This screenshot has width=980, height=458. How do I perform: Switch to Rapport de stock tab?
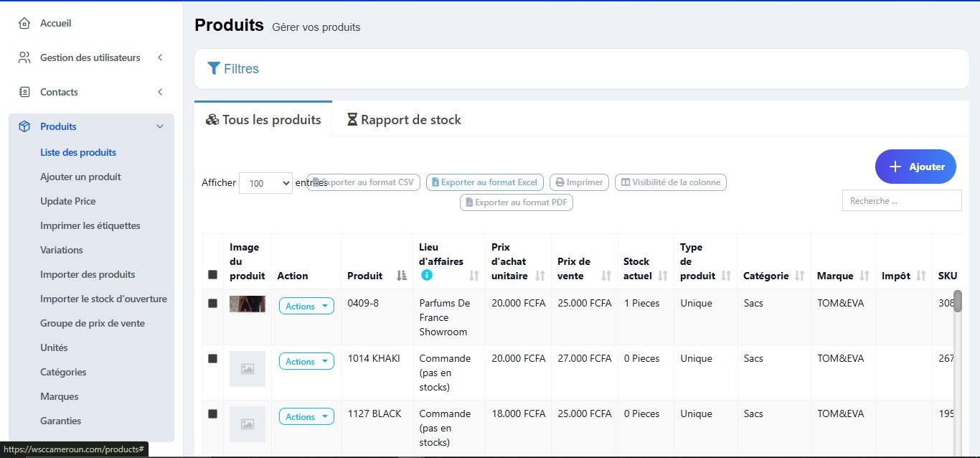[x=403, y=120]
